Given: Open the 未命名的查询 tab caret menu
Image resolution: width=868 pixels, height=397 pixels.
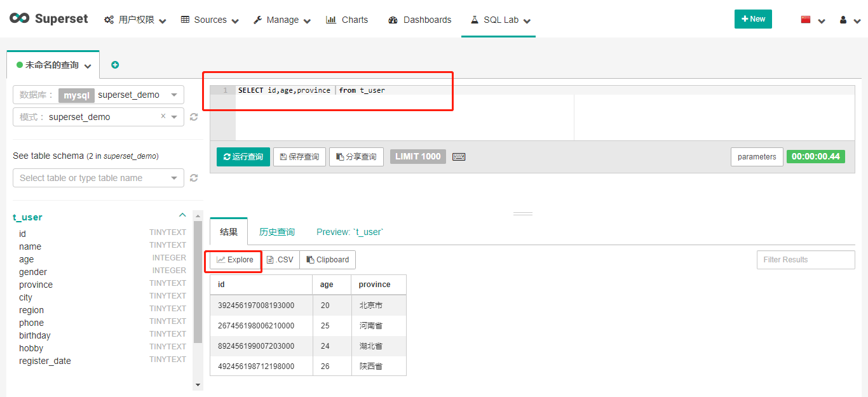Looking at the screenshot, I should [88, 64].
